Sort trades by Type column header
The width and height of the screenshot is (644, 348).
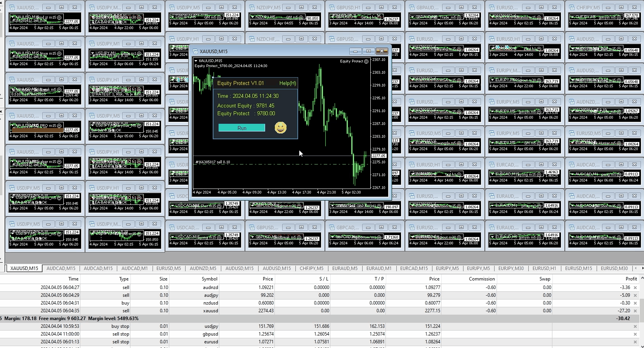[124, 279]
